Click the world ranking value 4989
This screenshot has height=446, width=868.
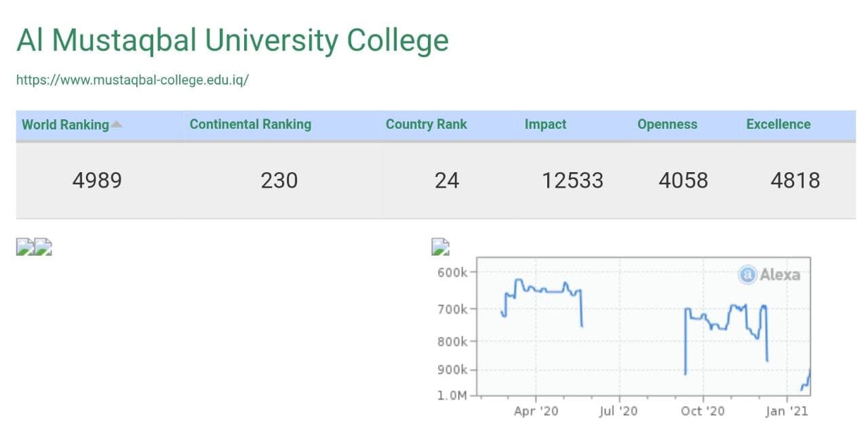pyautogui.click(x=97, y=181)
